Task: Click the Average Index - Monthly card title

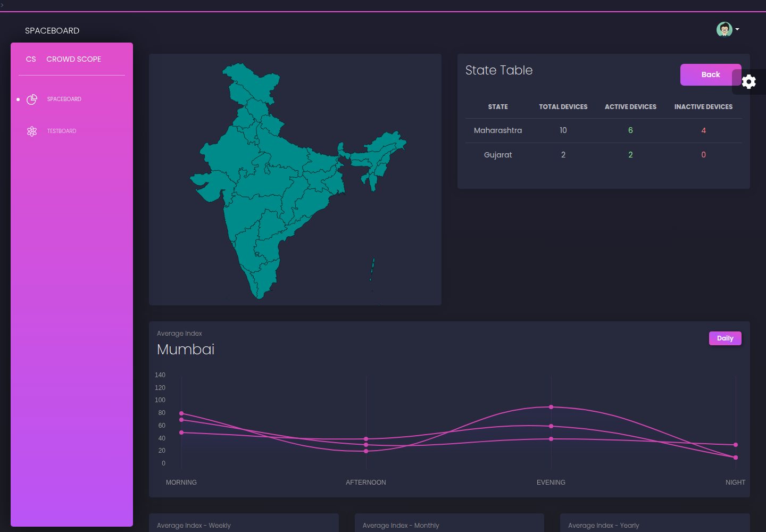Action: click(401, 526)
